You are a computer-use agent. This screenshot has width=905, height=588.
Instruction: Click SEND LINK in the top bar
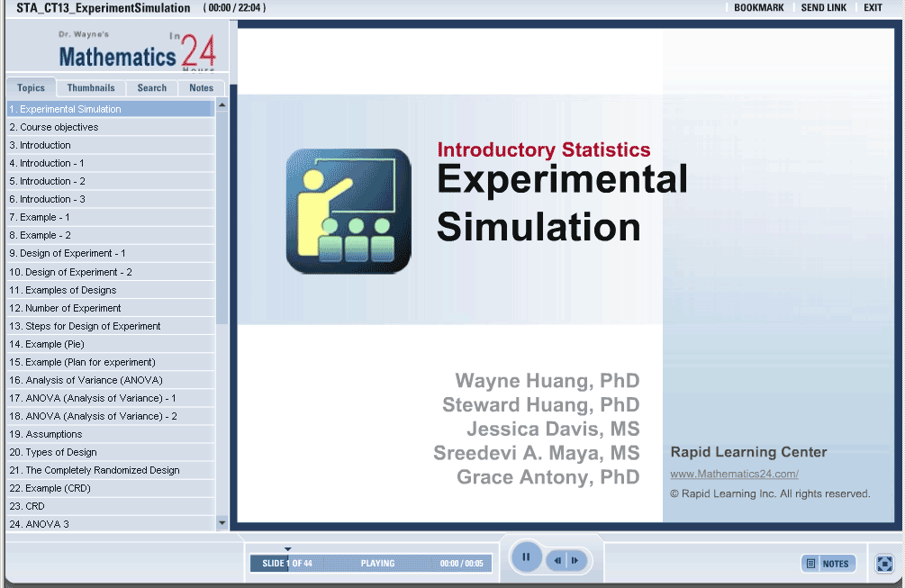tap(823, 8)
